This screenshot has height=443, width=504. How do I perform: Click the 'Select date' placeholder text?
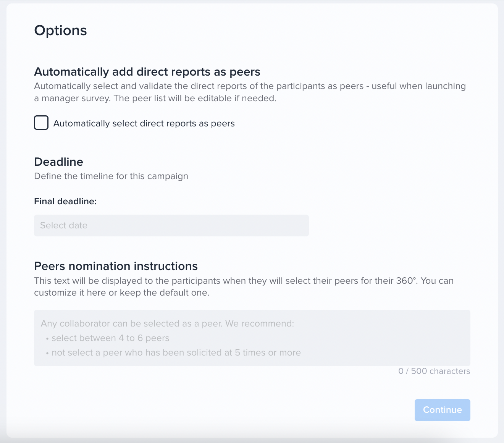[64, 225]
